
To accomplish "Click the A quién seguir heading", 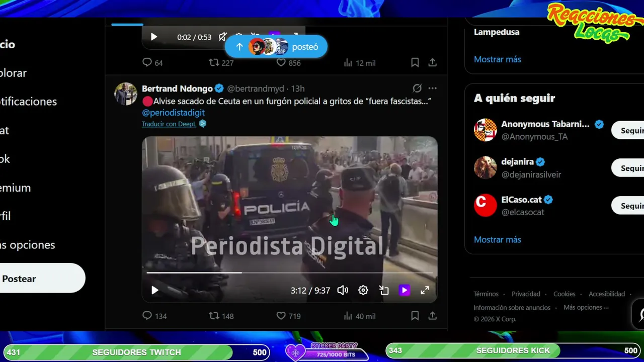I will 514,98.
